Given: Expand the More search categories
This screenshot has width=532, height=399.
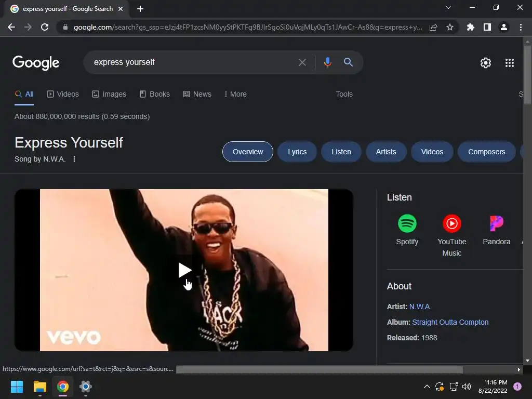Looking at the screenshot, I should point(235,95).
